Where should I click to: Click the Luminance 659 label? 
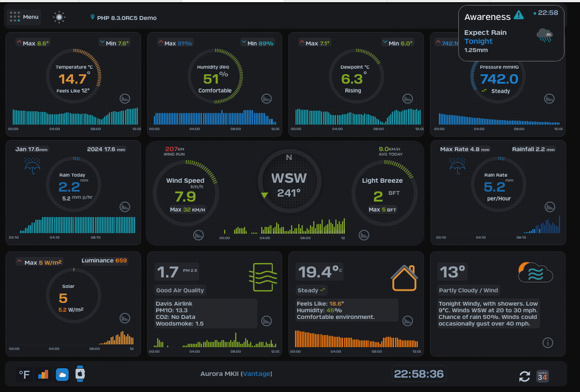[x=104, y=261]
